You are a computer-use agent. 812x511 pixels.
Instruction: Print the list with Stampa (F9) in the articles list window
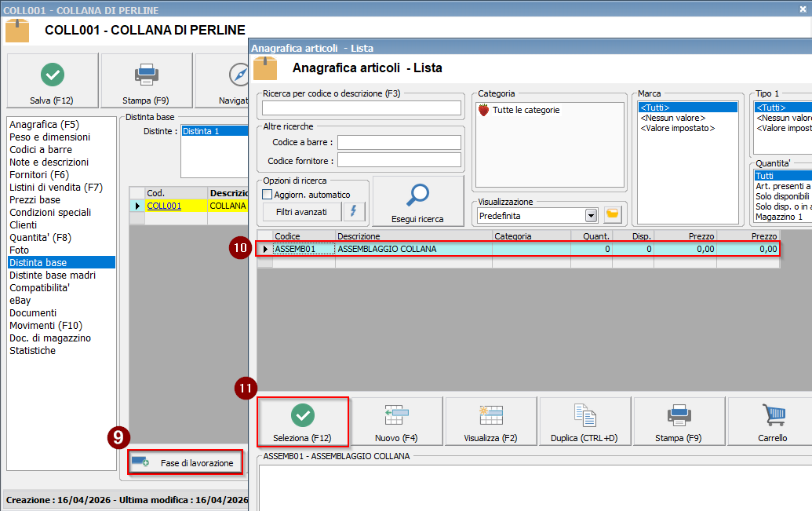(679, 422)
